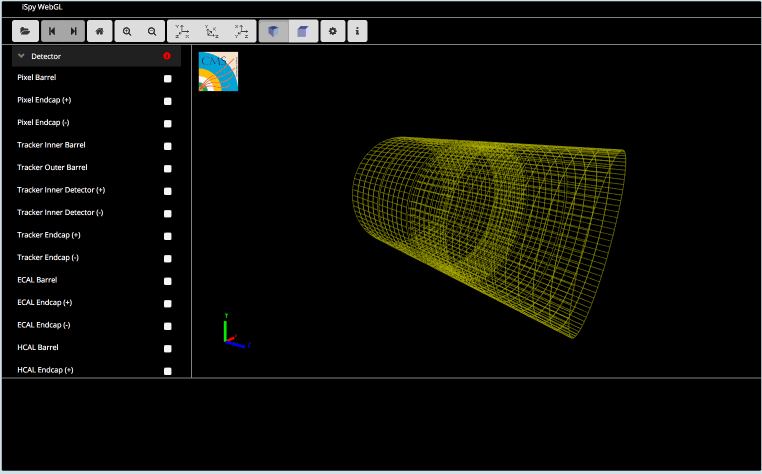The height and width of the screenshot is (474, 762).
Task: Open settings with the gear icon
Action: pos(332,31)
